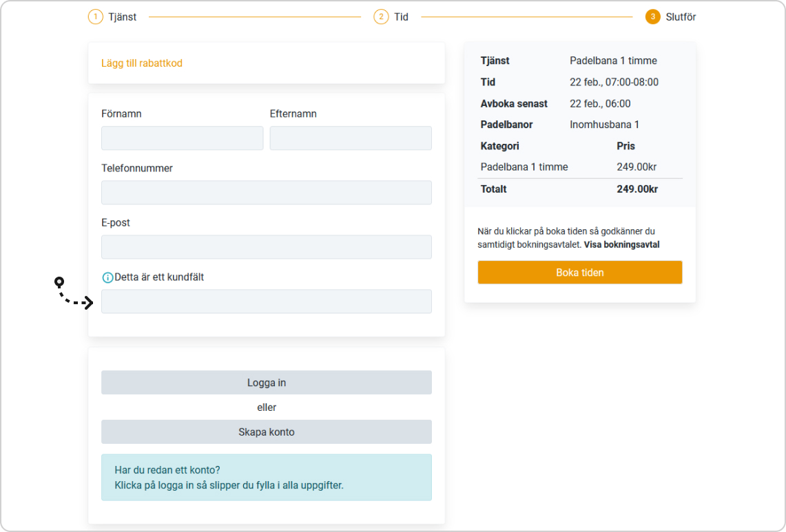786x532 pixels.
Task: Select step 2 Tid circle
Action: [x=381, y=17]
